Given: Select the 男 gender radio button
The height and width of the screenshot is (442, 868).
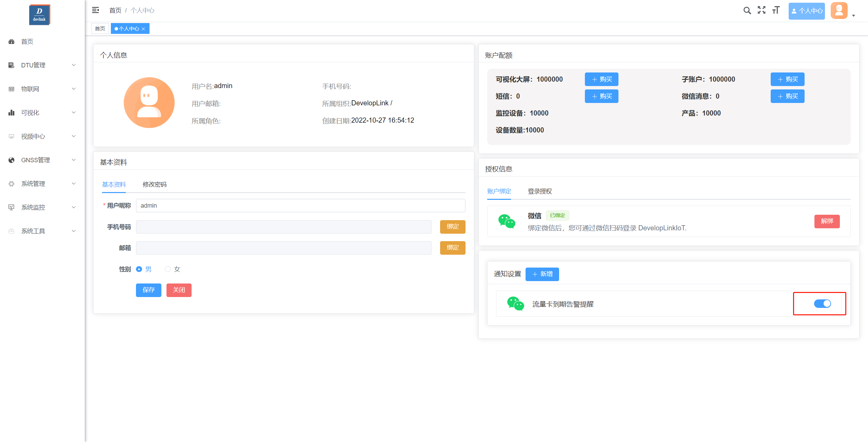Looking at the screenshot, I should coord(139,269).
